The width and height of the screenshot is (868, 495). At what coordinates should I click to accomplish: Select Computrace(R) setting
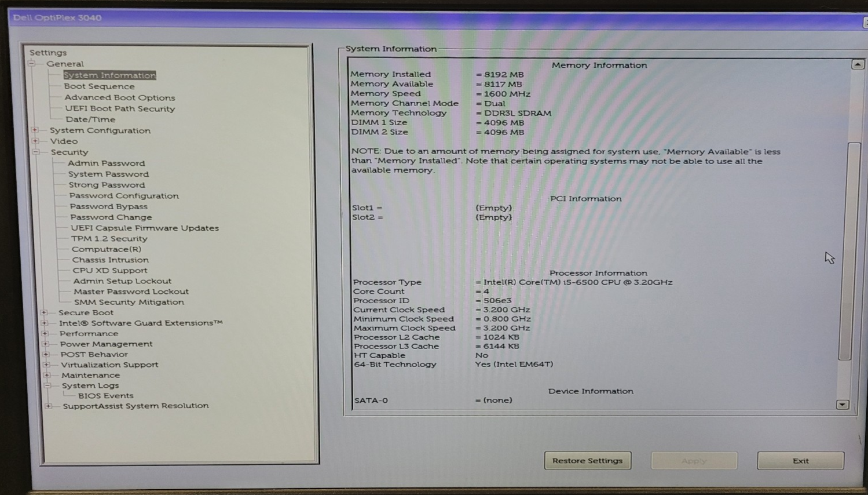point(107,249)
